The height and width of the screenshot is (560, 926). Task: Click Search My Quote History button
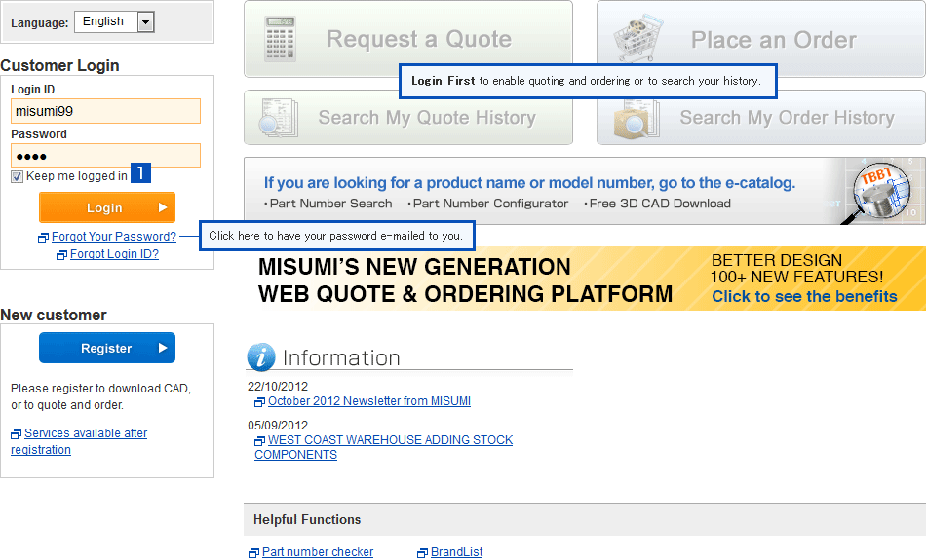pos(408,118)
